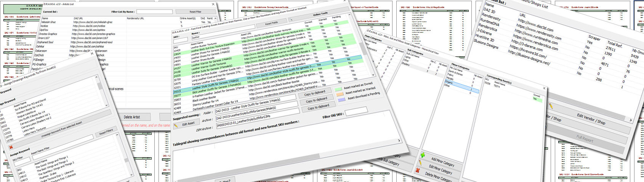The height and width of the screenshot is (182, 644).
Task: Click Copy to clipboard beside DIM Archive field
Action: 318,108
